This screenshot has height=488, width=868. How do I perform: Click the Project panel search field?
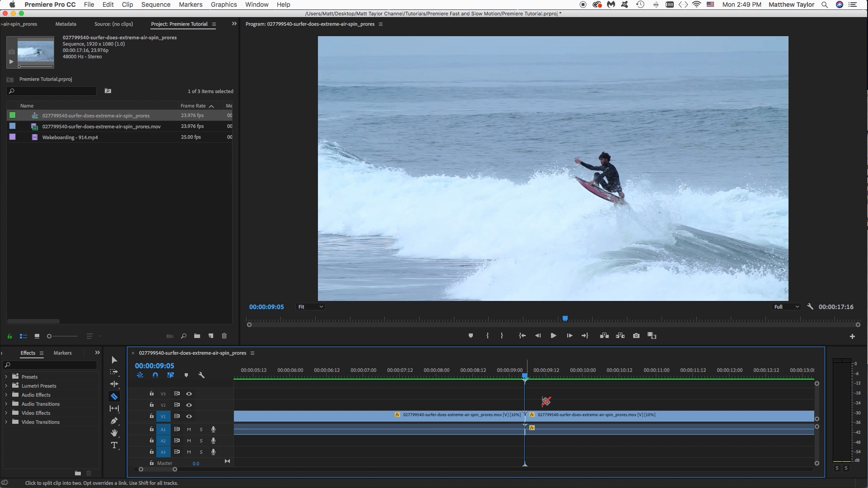point(52,91)
